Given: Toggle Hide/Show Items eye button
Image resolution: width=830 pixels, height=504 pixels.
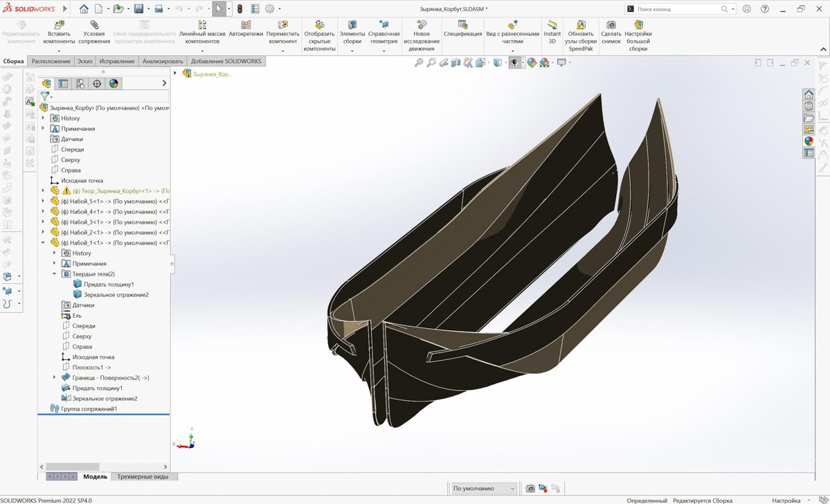Looking at the screenshot, I should 514,63.
